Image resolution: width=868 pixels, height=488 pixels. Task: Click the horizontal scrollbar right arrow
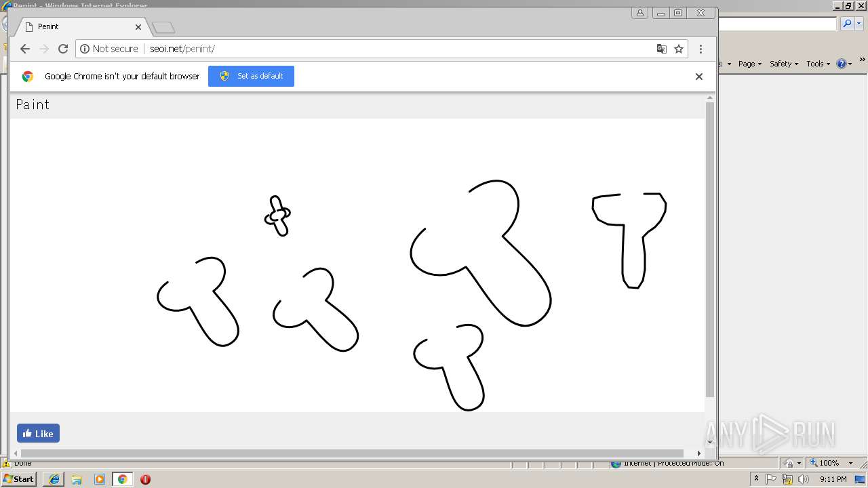tap(699, 453)
